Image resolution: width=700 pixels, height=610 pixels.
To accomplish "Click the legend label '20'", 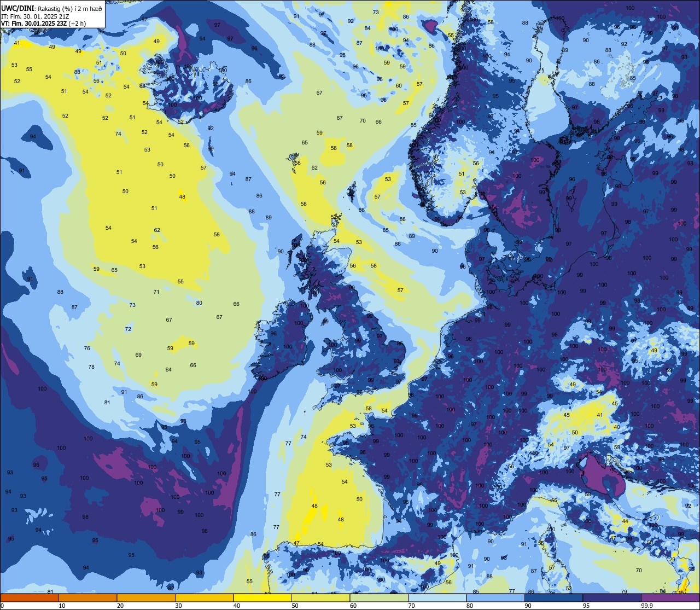I will [120, 606].
